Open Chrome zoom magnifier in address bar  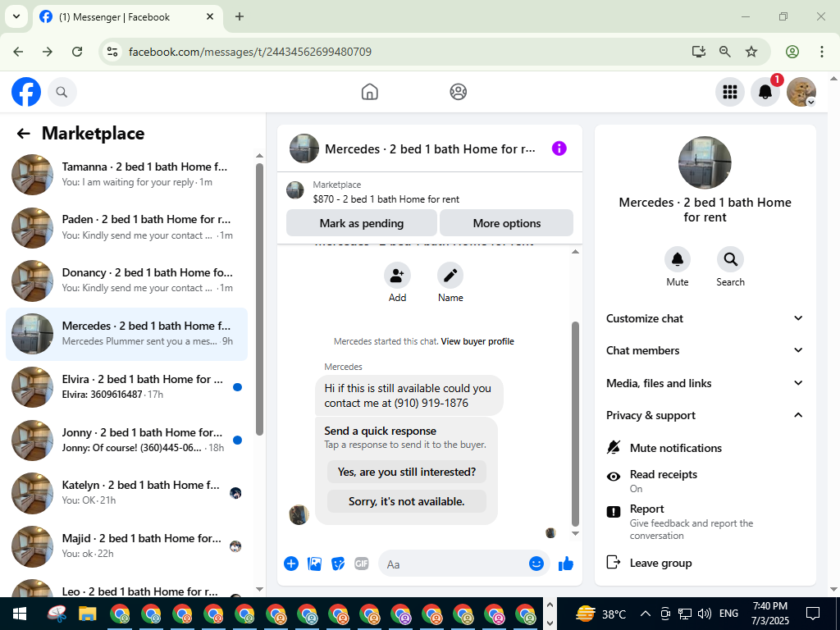[725, 52]
